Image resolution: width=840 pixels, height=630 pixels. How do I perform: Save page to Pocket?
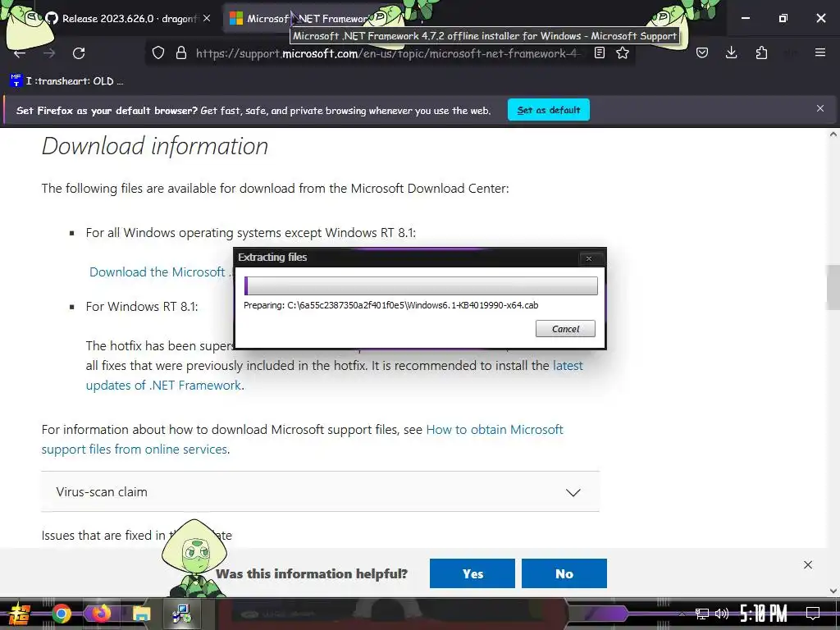702,53
